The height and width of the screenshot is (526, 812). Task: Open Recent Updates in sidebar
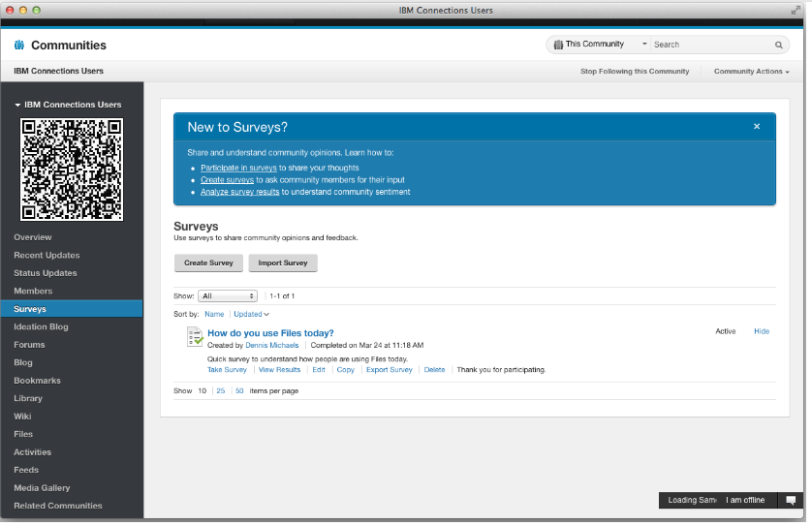pyautogui.click(x=47, y=255)
